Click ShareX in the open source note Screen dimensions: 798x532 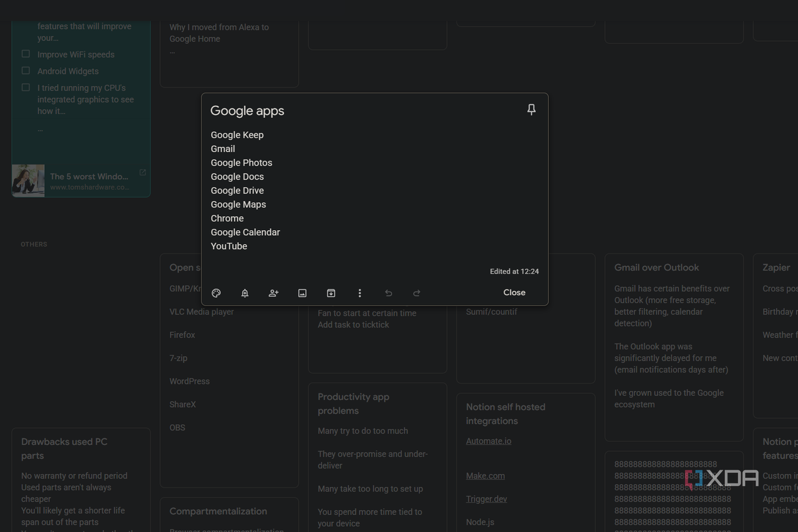pyautogui.click(x=183, y=405)
